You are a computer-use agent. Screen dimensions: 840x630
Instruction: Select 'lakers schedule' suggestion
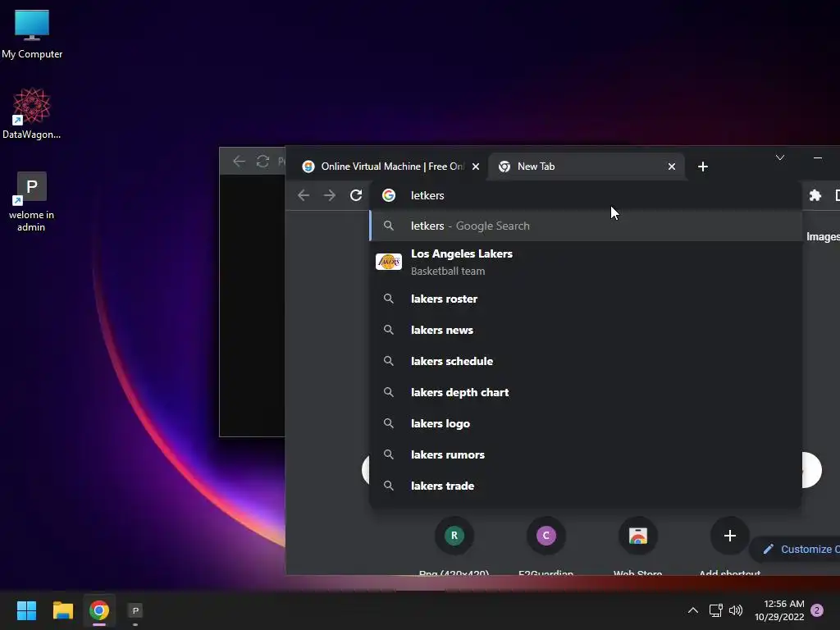pos(586,361)
